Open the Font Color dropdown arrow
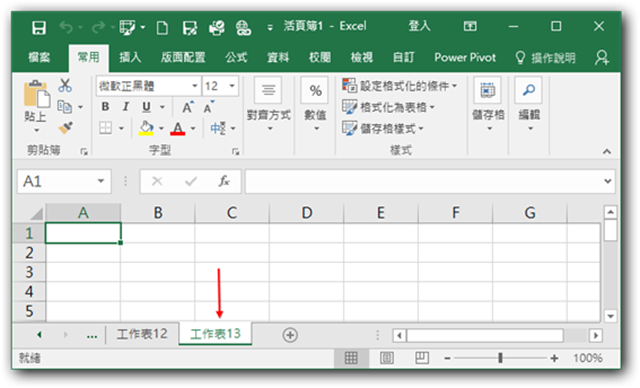 [x=193, y=129]
